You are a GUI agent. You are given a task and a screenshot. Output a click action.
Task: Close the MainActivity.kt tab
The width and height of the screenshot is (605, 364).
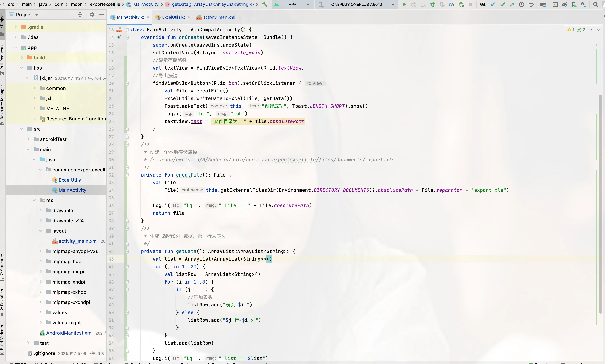148,17
